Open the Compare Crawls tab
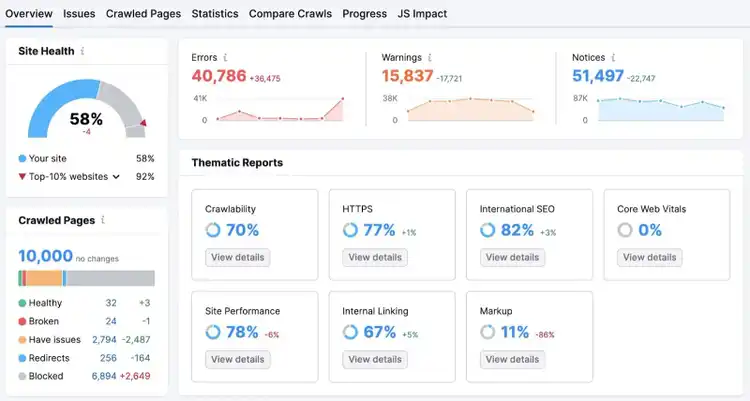This screenshot has width=750, height=401. [x=290, y=14]
